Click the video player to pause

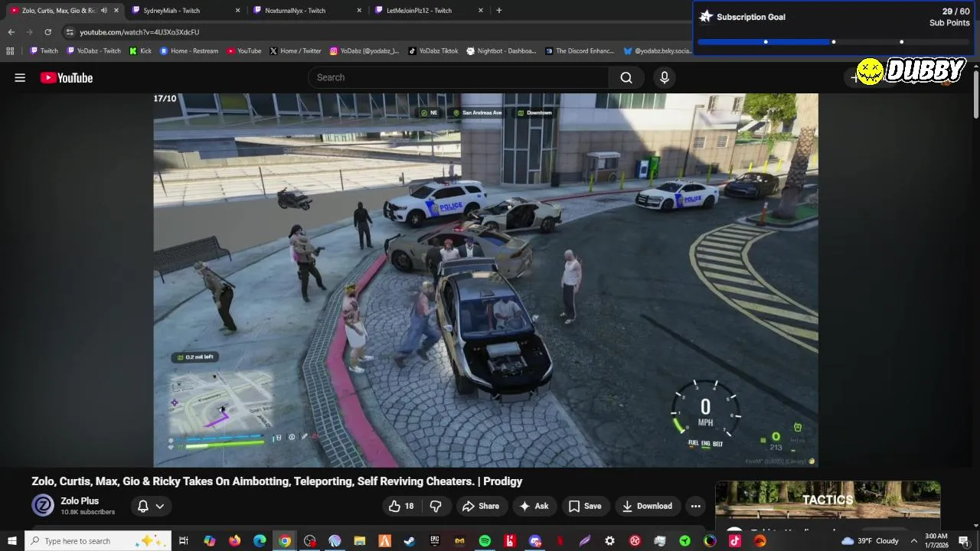pos(485,280)
